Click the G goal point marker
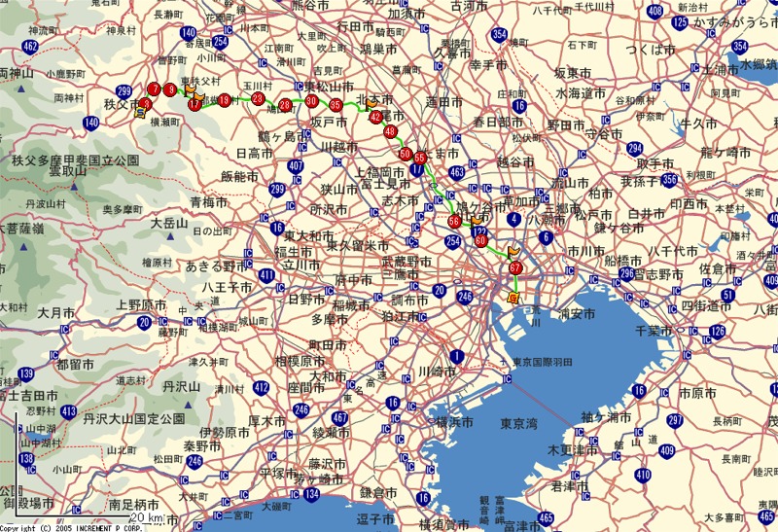The height and width of the screenshot is (532, 778). [x=513, y=298]
